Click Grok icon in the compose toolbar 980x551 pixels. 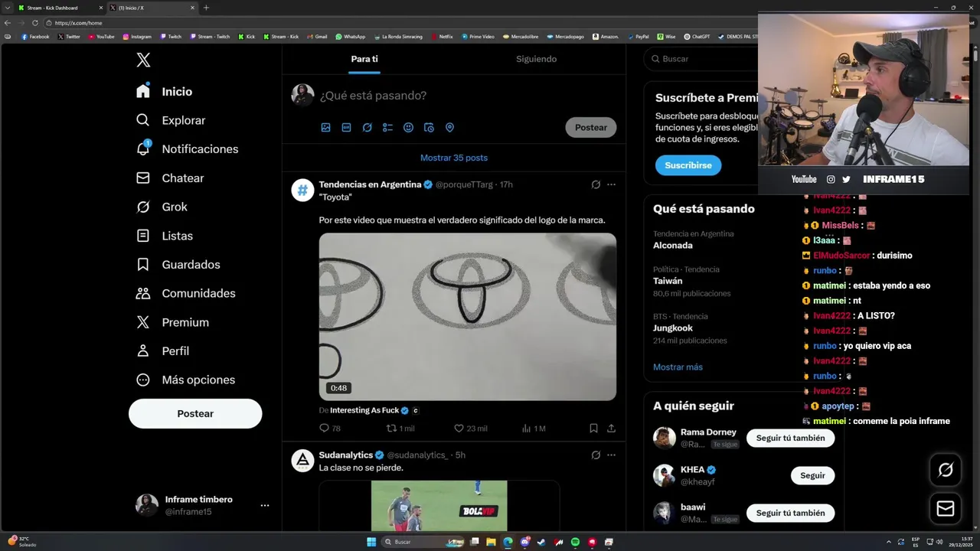pos(367,128)
